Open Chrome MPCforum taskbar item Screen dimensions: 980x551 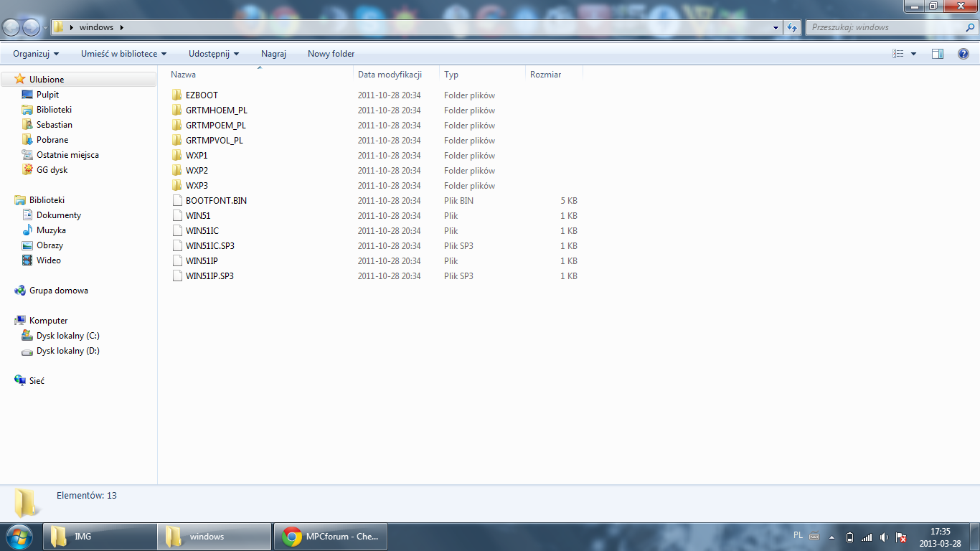coord(331,537)
